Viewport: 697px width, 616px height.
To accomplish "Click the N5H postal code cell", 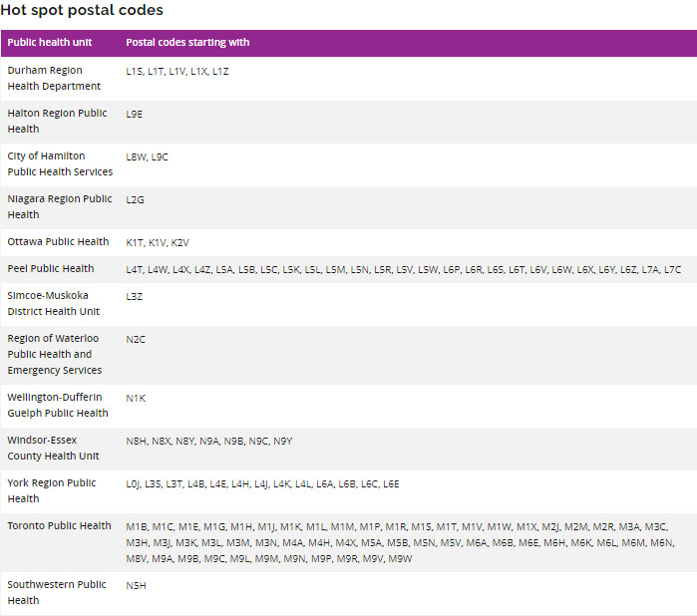I will click(x=137, y=586).
